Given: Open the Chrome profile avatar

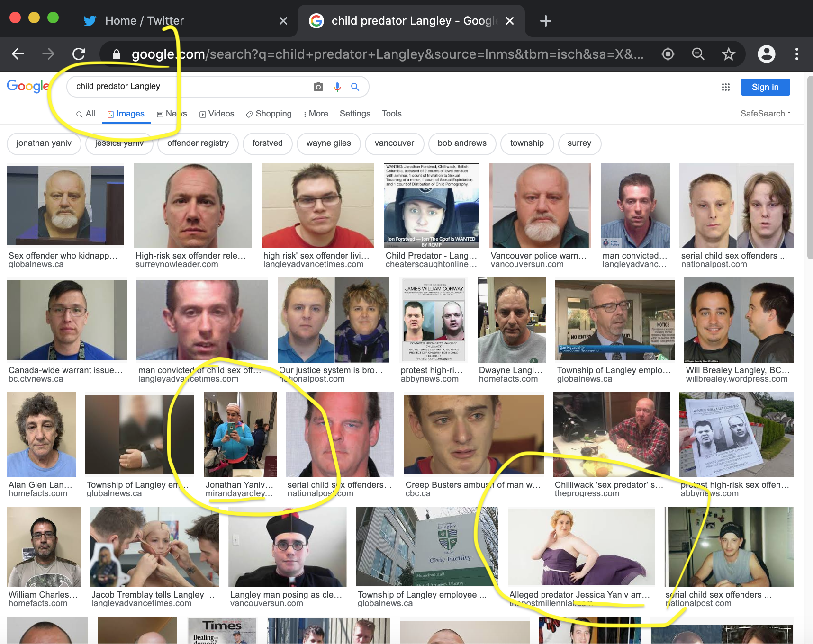Looking at the screenshot, I should click(x=766, y=54).
